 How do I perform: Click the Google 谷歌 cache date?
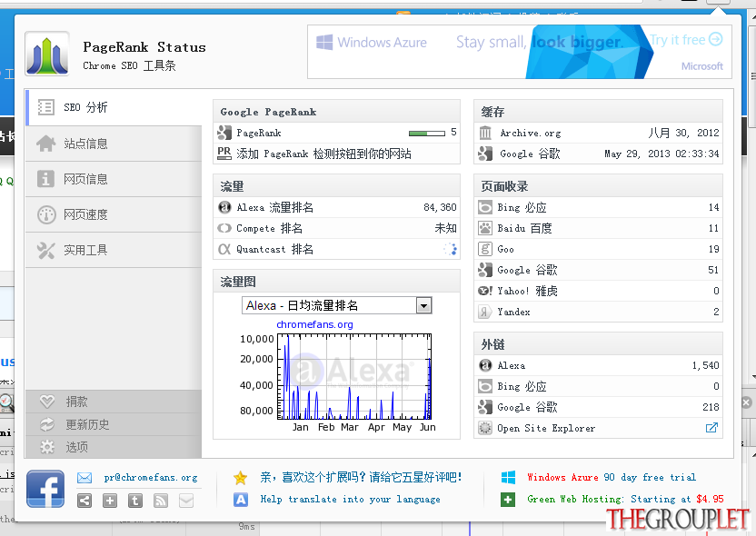(661, 154)
